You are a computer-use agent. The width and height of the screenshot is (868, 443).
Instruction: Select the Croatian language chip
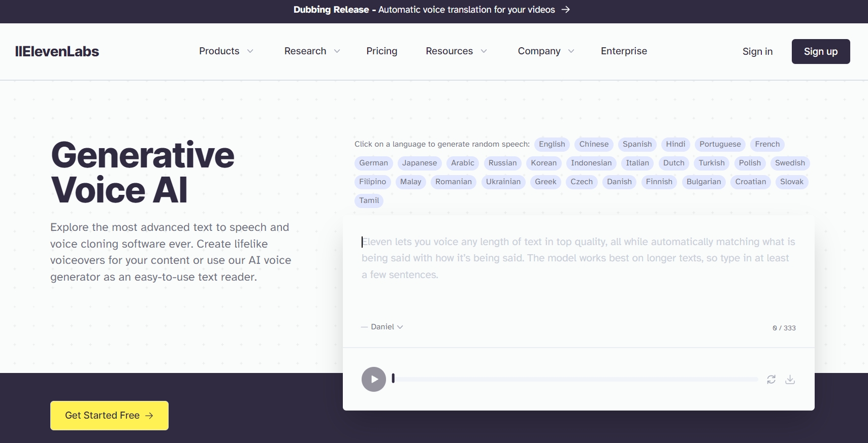click(x=751, y=182)
